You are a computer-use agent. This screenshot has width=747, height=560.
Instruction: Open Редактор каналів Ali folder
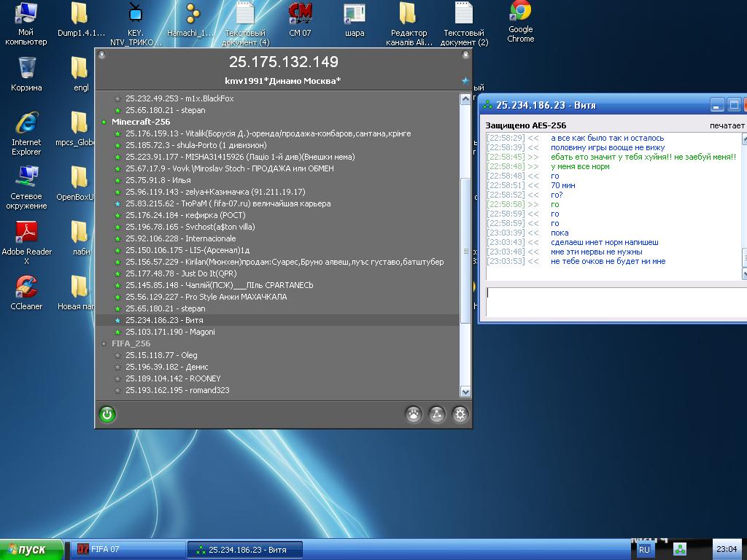(409, 24)
